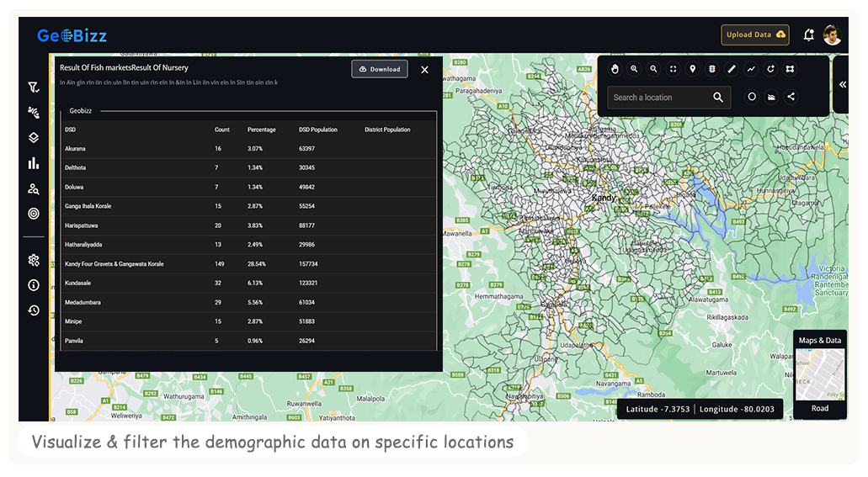Select the Akurana row
The image size is (868, 477).
249,149
